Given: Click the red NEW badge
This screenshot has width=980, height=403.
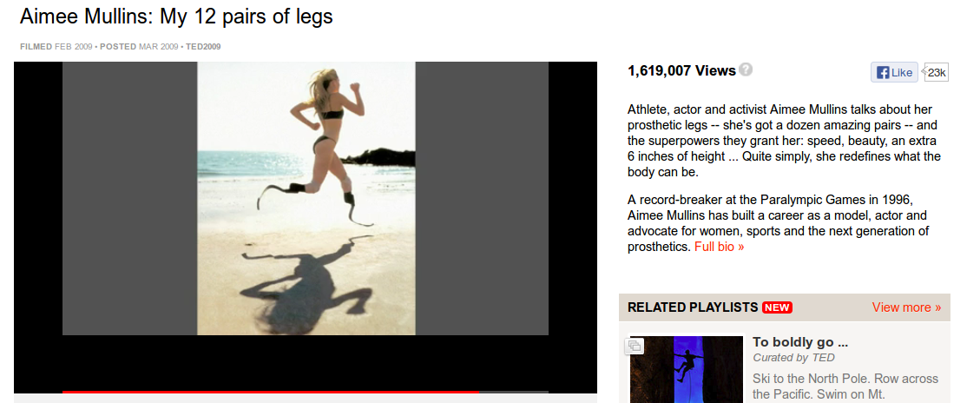Looking at the screenshot, I should point(777,307).
